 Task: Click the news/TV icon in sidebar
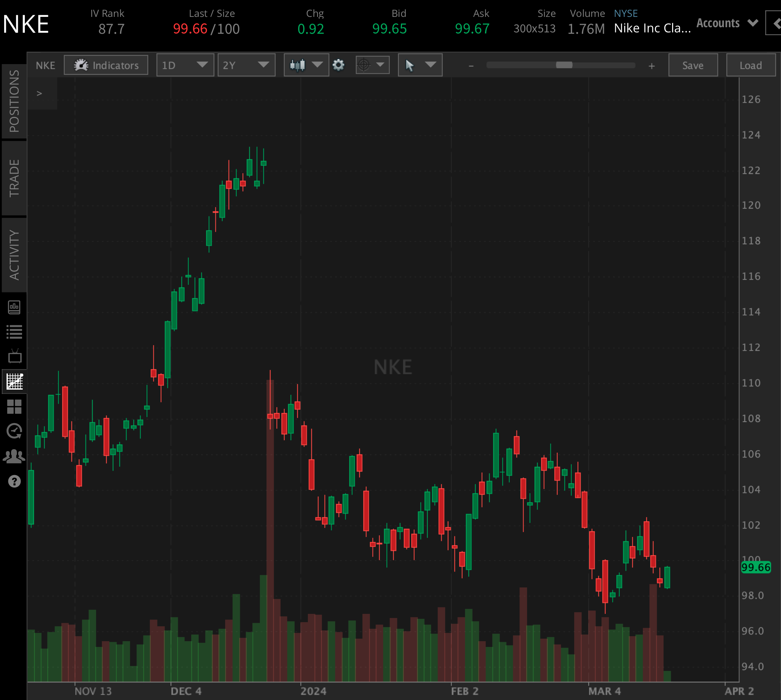pos(14,356)
